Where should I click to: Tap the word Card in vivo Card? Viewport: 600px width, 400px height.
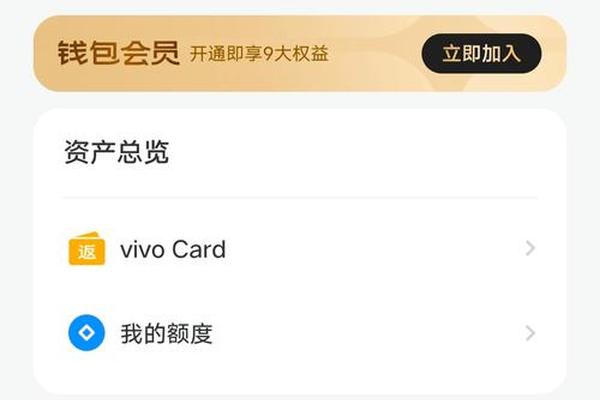199,249
